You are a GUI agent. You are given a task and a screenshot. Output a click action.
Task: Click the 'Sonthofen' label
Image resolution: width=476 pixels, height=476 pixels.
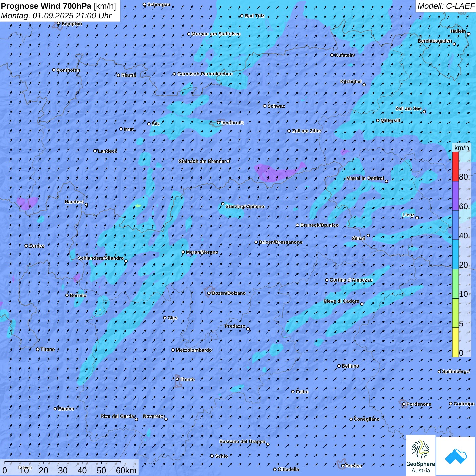[68, 70]
